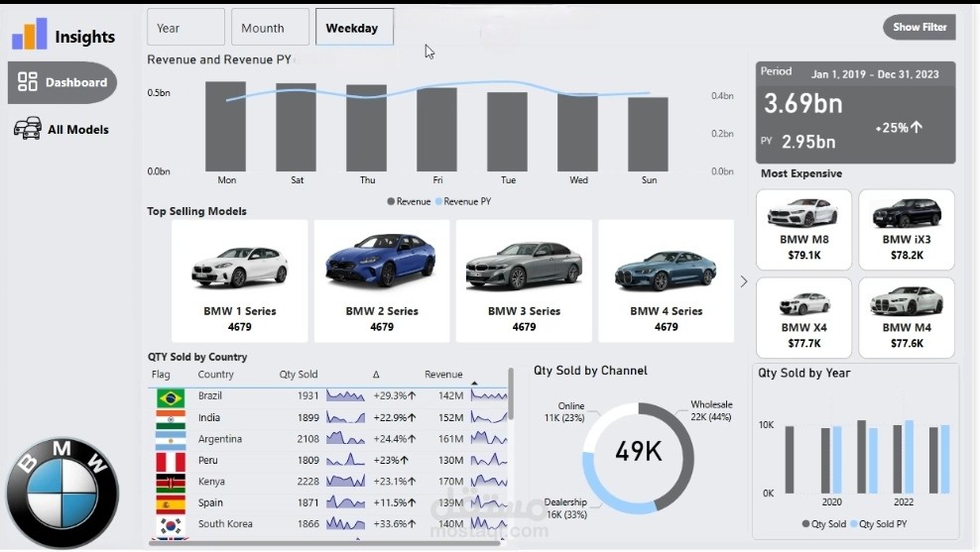Switch to the Year tab
The height and width of the screenshot is (552, 980).
click(185, 28)
